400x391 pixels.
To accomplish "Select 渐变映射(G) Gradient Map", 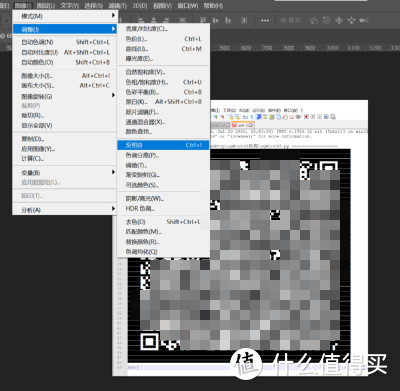I will tap(163, 175).
